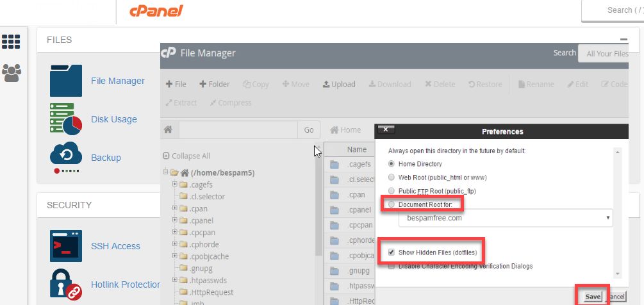Click folder icon for .cpanel in file list
Image resolution: width=644 pixels, height=305 pixels.
[x=334, y=210]
